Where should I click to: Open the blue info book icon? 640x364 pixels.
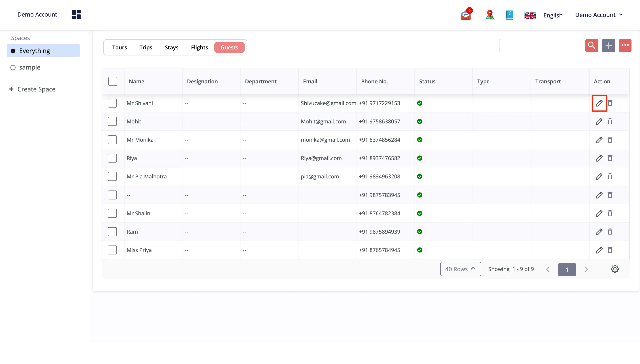click(509, 15)
